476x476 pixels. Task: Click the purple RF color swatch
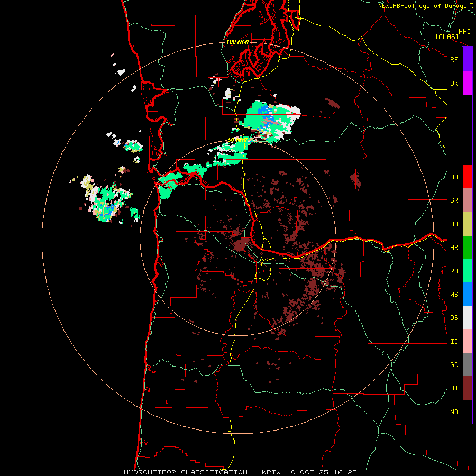click(467, 59)
